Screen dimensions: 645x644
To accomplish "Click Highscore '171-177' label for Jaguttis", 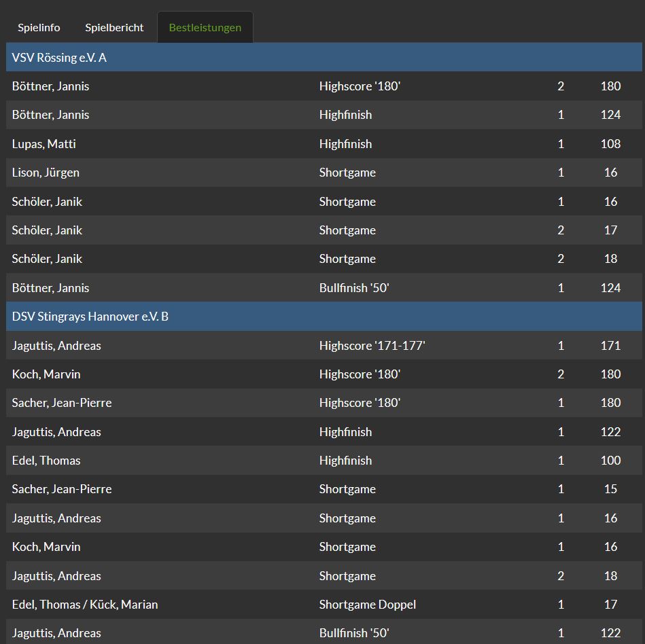I will 372,346.
